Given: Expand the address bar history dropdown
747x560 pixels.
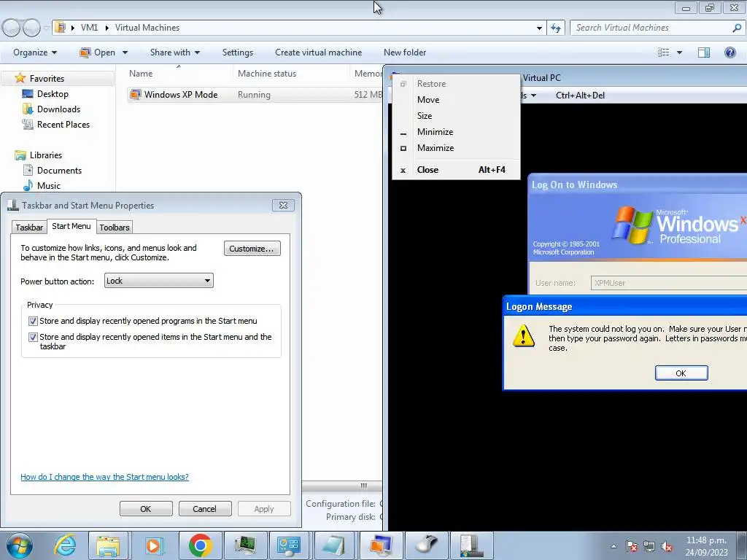Looking at the screenshot, I should [539, 28].
